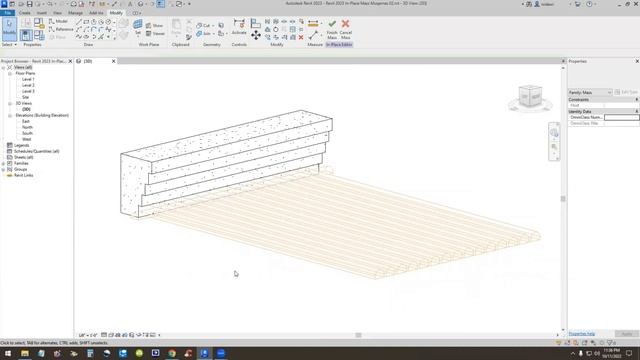Click the red Delete icon in Modify panel

point(301,37)
